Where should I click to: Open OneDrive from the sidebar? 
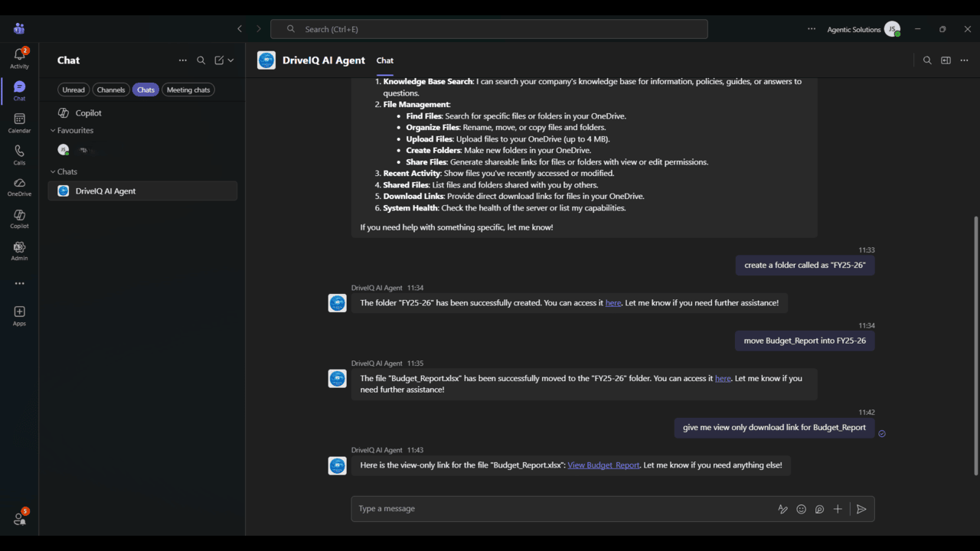click(19, 187)
